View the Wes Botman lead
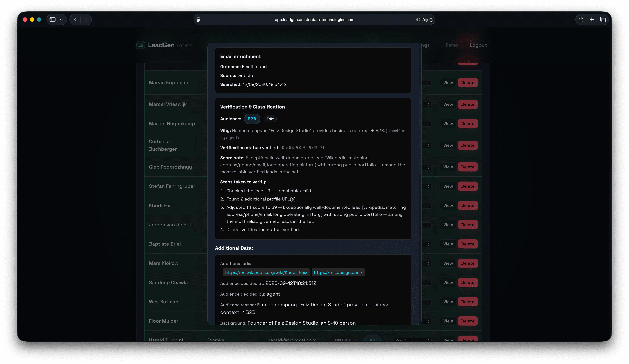This screenshot has height=364, width=629. point(448,302)
